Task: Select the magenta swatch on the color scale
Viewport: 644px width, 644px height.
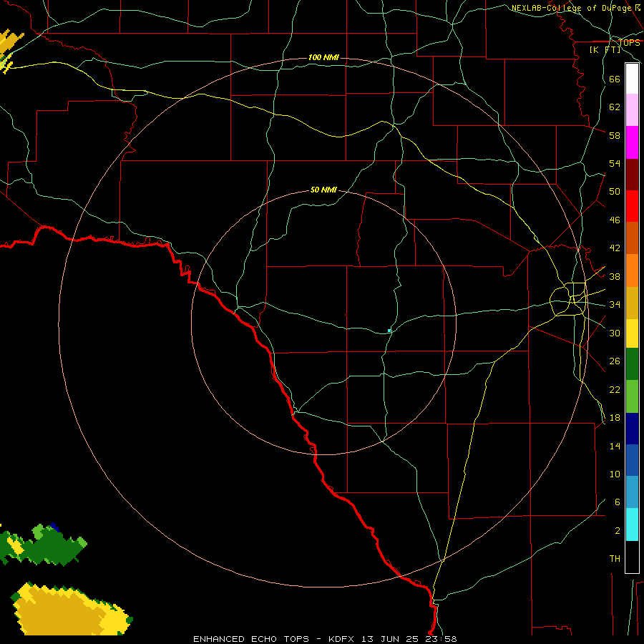Action: 632,142
